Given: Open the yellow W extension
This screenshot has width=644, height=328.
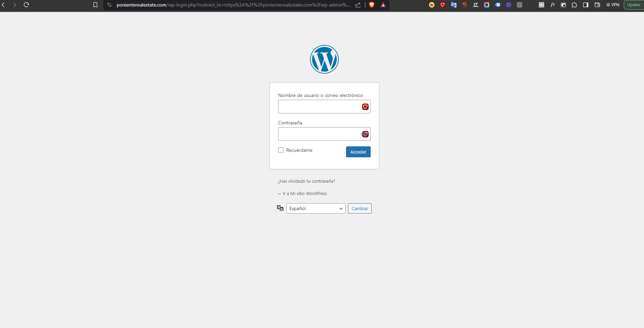Looking at the screenshot, I should [x=432, y=5].
